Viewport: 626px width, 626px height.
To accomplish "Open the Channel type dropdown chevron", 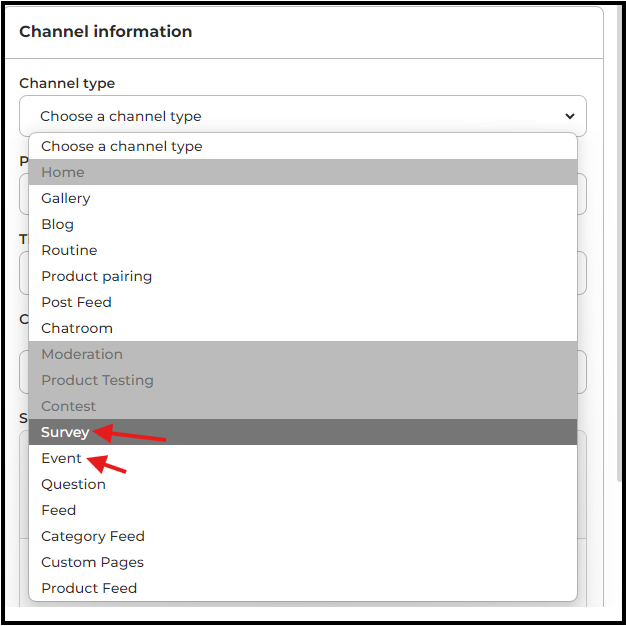I will click(570, 116).
